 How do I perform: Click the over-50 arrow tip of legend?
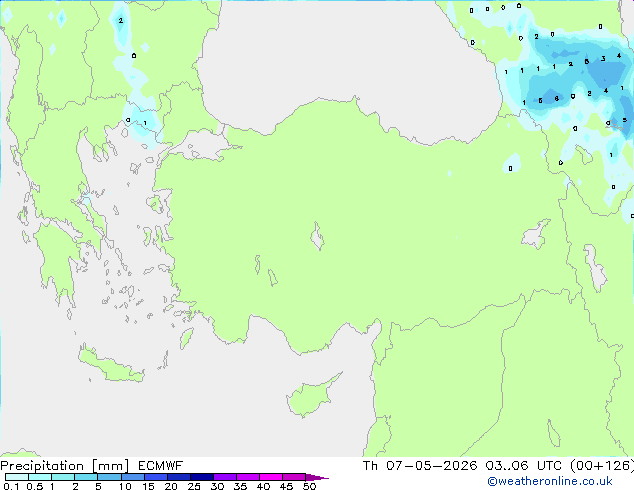click(x=317, y=477)
